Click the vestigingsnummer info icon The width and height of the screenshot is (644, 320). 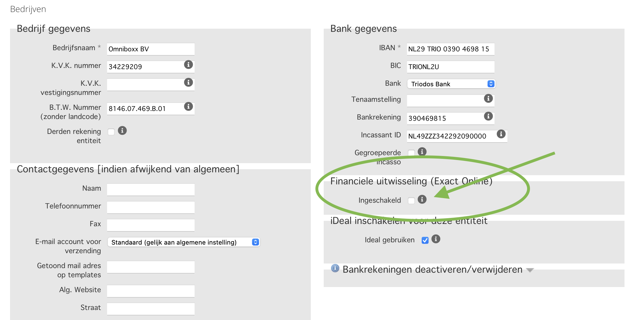[188, 83]
